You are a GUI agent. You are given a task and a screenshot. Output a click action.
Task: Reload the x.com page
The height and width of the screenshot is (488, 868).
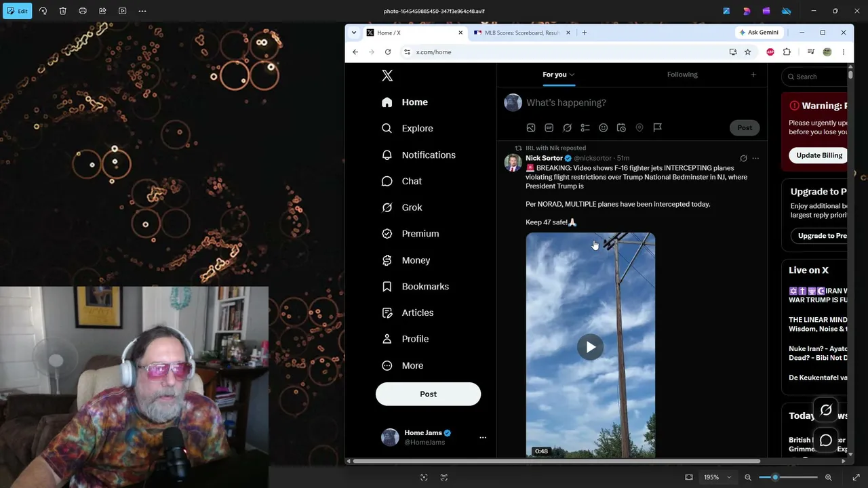click(x=387, y=52)
